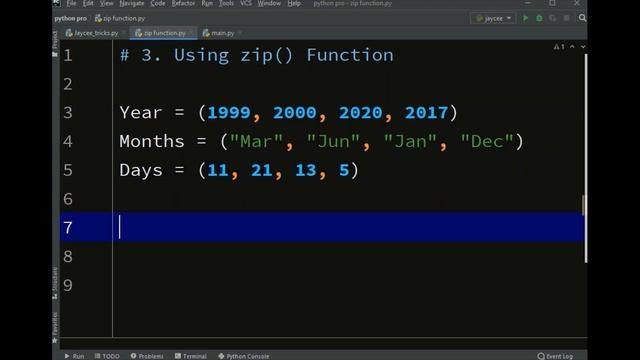Open the View menu

coord(107,3)
